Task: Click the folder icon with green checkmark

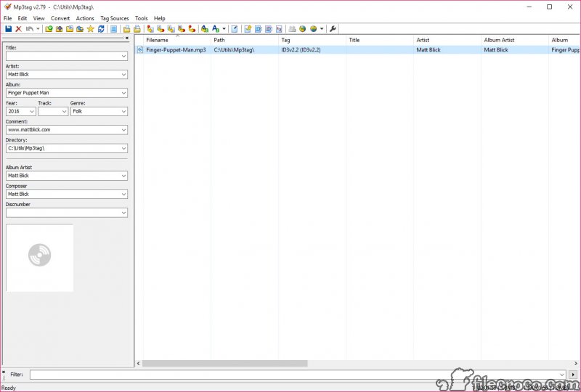Action: (x=49, y=28)
